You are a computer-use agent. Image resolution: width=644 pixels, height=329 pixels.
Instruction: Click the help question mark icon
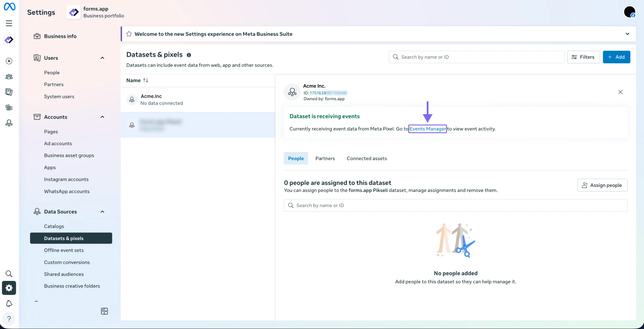click(x=9, y=319)
